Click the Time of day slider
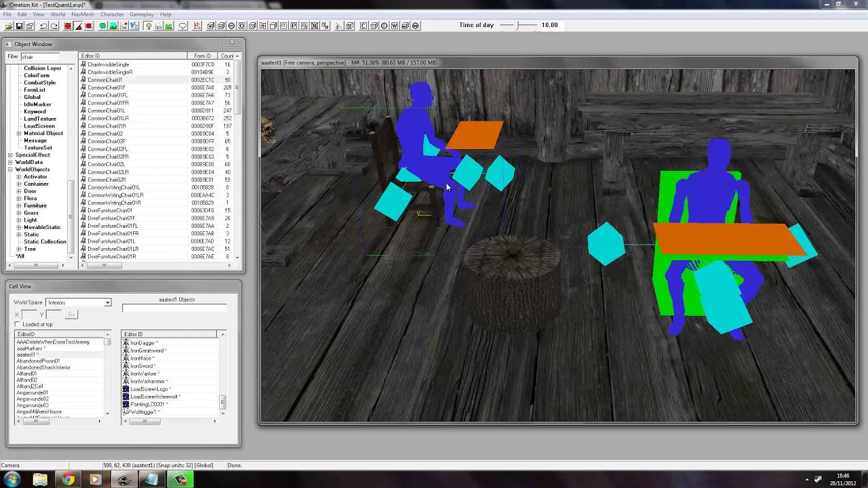The width and height of the screenshot is (868, 488). click(519, 25)
